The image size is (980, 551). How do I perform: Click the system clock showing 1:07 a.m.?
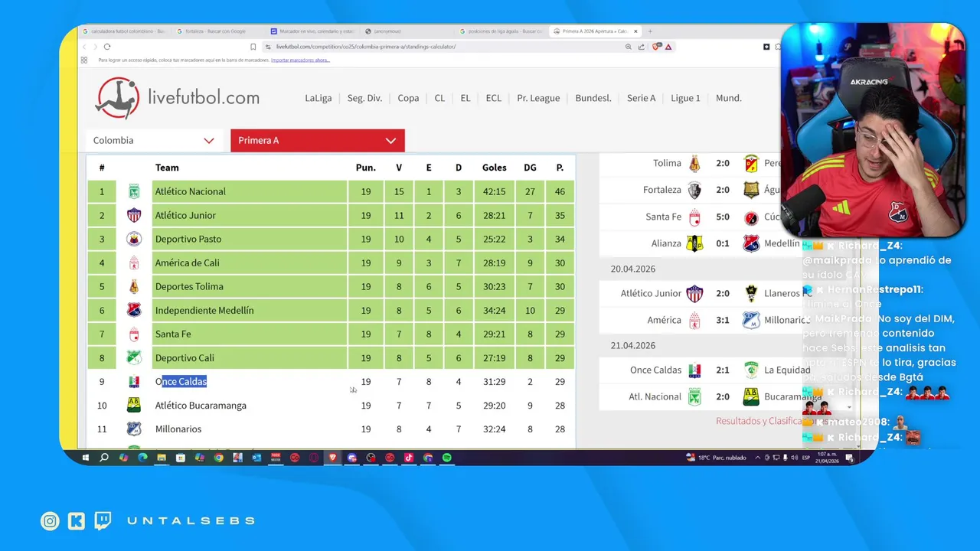827,458
